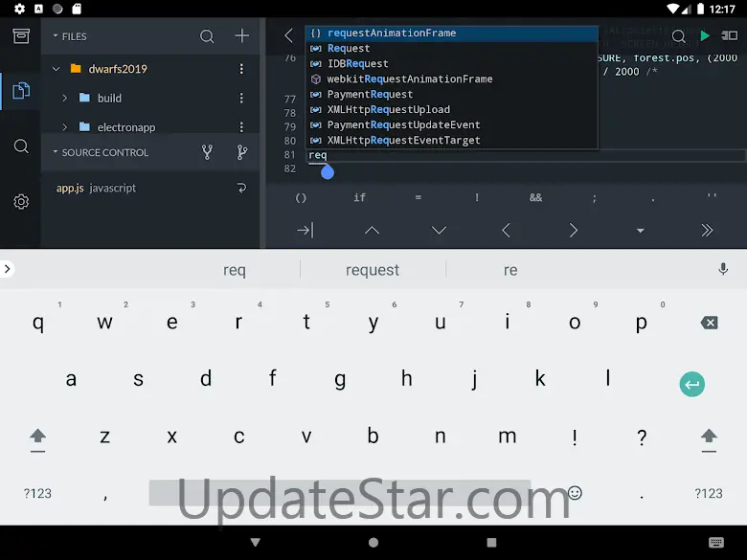Open more options for build folder
This screenshot has height=560, width=747.
tap(241, 98)
